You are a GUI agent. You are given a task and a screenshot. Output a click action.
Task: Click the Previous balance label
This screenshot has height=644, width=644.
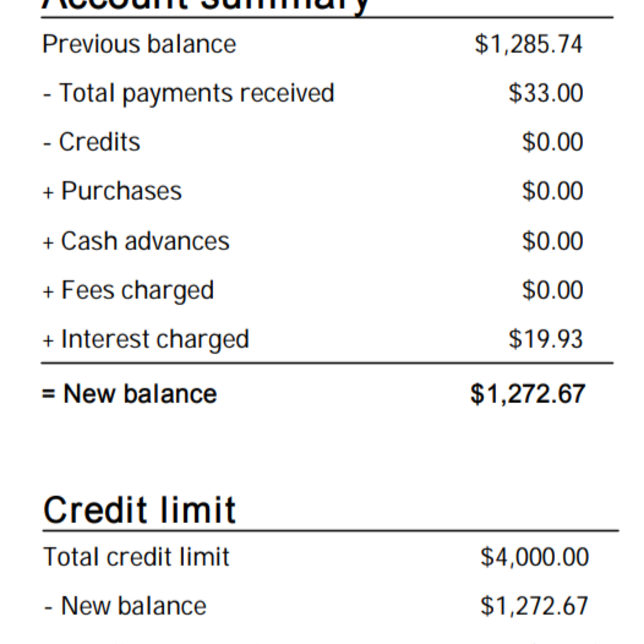pos(139,44)
